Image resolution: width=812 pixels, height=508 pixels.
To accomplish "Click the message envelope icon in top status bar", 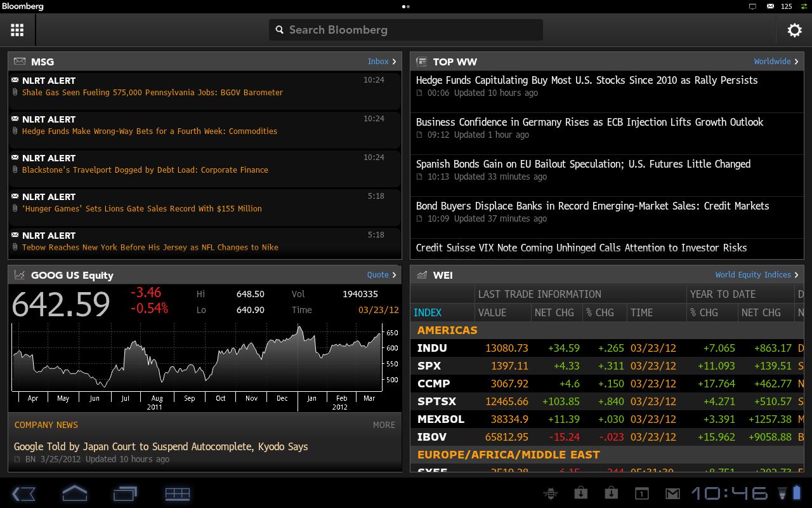I will click(x=770, y=6).
